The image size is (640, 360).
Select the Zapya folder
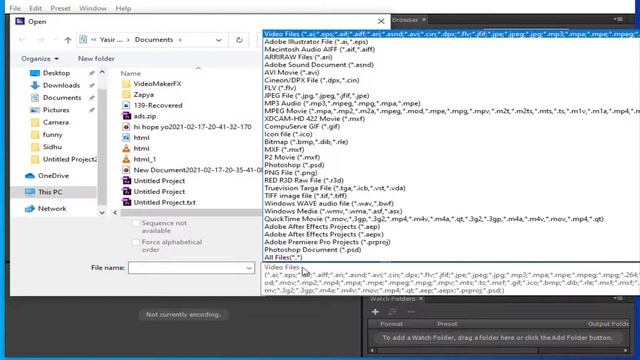[x=143, y=94]
